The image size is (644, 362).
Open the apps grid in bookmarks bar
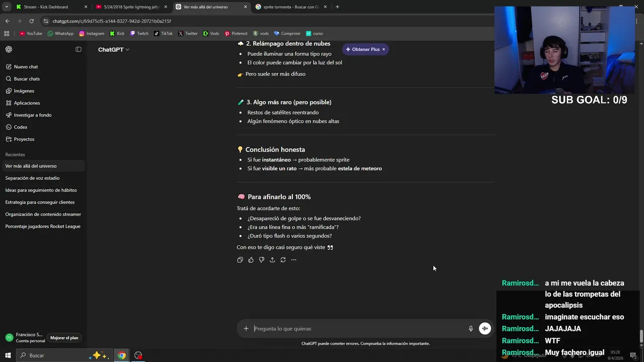click(7, 34)
